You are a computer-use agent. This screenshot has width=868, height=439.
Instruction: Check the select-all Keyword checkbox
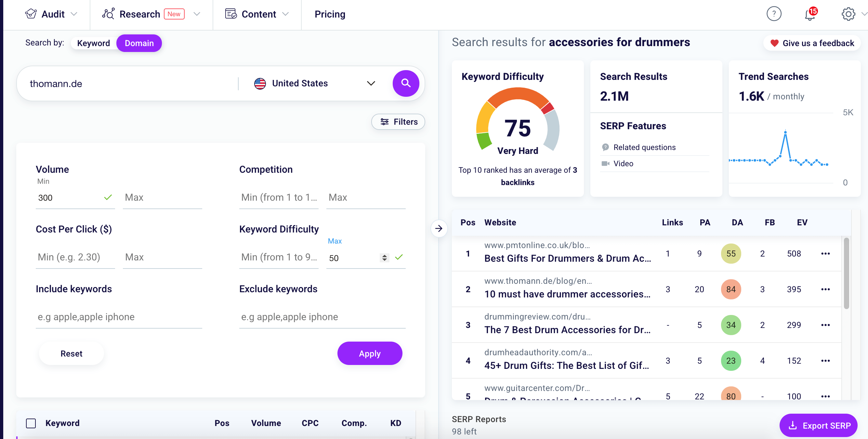pyautogui.click(x=31, y=423)
